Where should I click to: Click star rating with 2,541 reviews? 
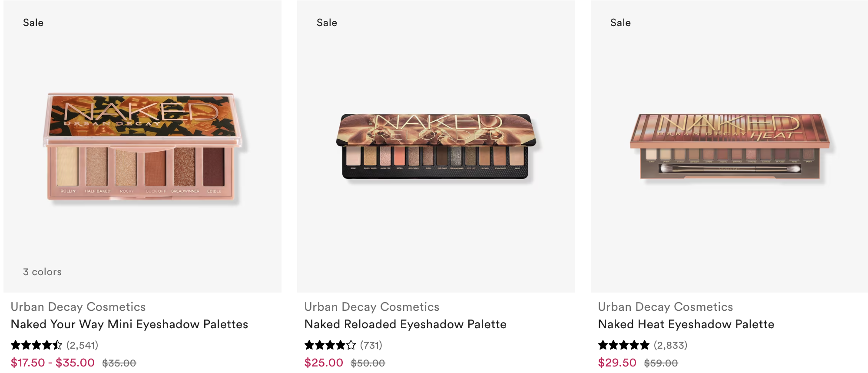(37, 345)
